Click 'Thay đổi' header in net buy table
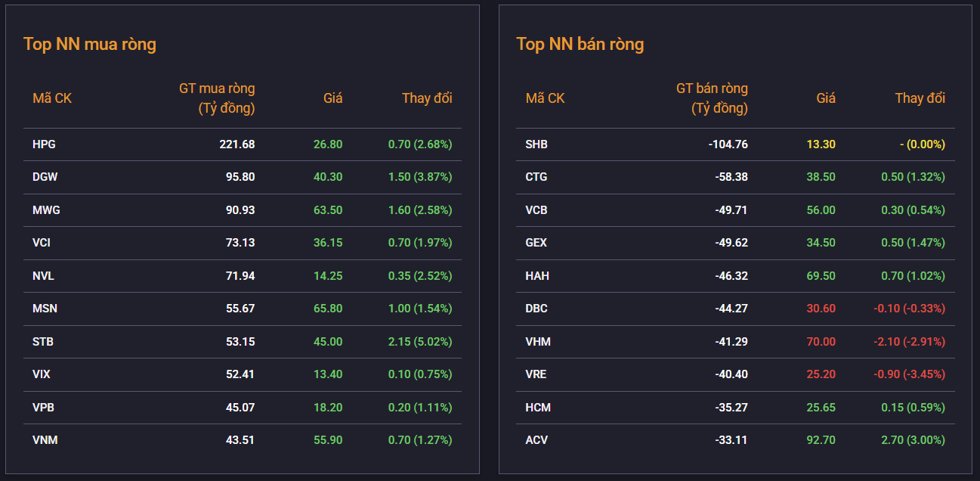The height and width of the screenshot is (481, 980). [x=427, y=98]
